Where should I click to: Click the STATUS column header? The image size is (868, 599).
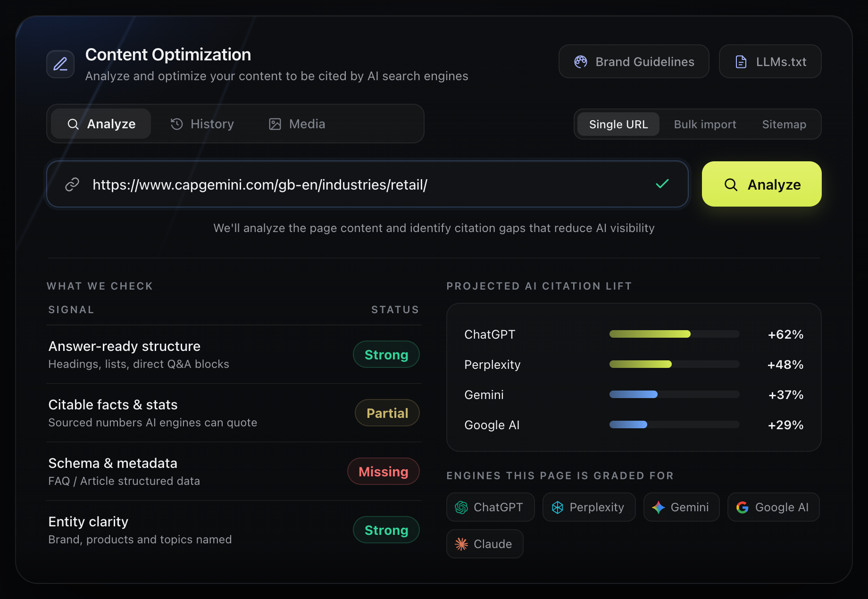(x=395, y=309)
